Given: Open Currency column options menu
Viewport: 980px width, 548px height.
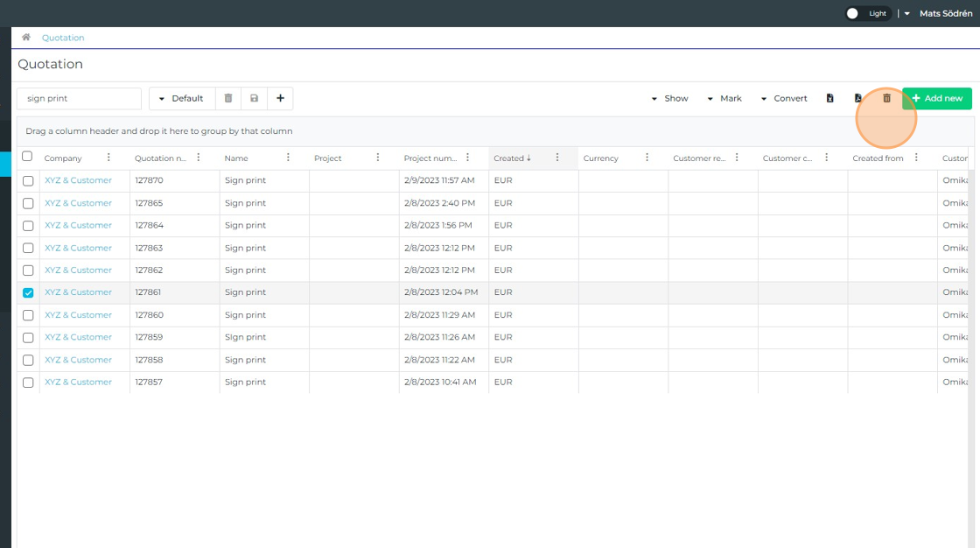Looking at the screenshot, I should pyautogui.click(x=647, y=158).
